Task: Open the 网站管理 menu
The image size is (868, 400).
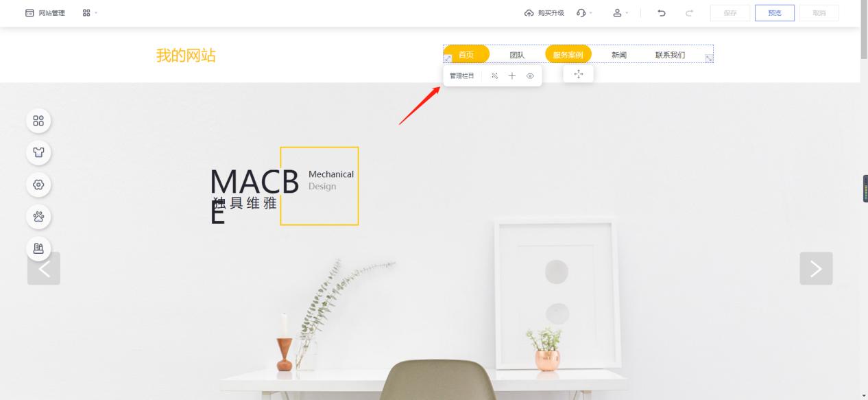Action: pos(45,13)
